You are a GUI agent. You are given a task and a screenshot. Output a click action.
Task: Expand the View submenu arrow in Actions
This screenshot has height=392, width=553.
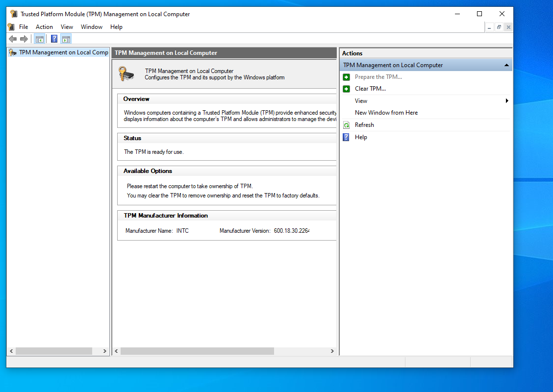tap(507, 101)
